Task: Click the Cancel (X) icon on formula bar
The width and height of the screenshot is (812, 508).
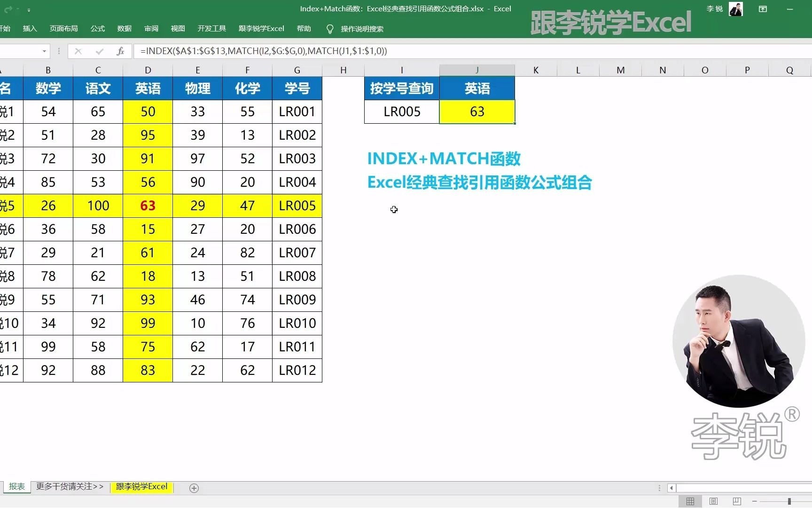Action: 78,51
